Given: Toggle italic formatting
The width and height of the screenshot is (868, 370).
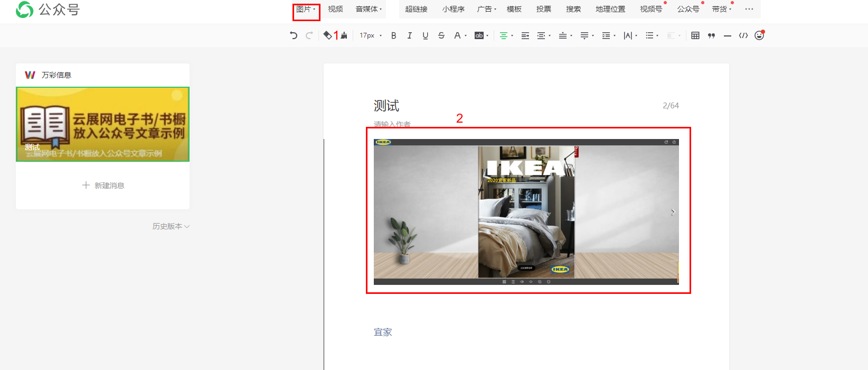Looking at the screenshot, I should pyautogui.click(x=409, y=35).
